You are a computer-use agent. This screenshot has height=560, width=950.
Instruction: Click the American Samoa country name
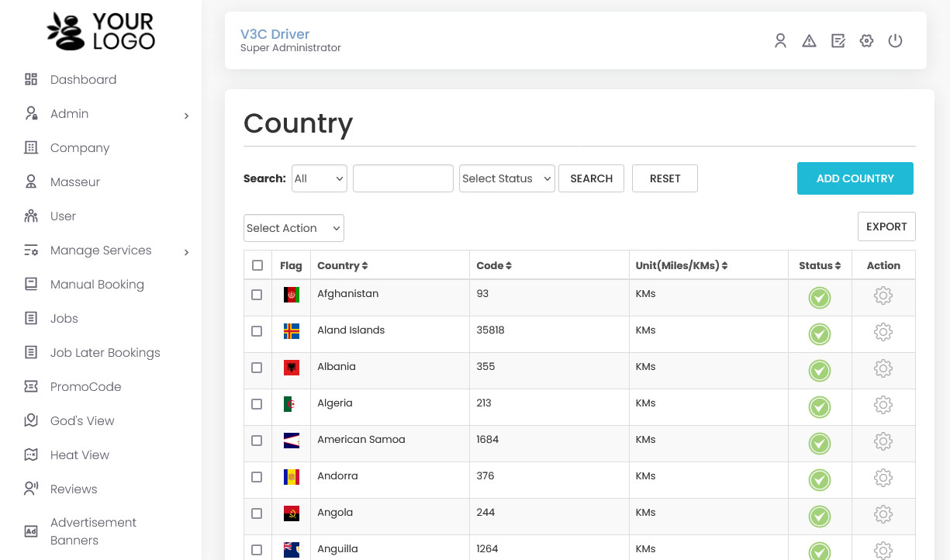click(x=361, y=439)
